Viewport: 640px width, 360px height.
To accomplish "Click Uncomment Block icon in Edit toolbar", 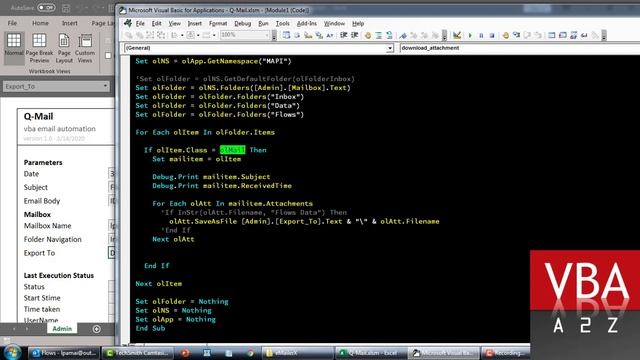I will coord(389,36).
